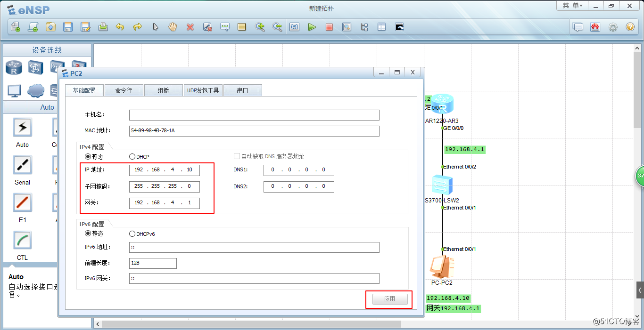Select the hand pan tool

(173, 27)
